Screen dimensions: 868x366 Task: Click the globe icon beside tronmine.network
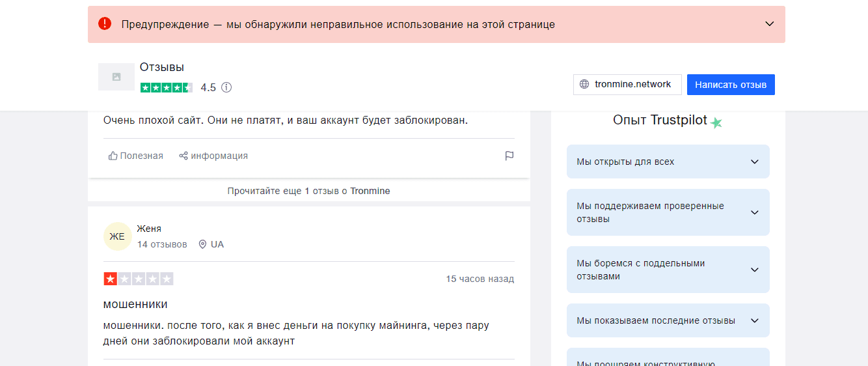click(x=584, y=85)
